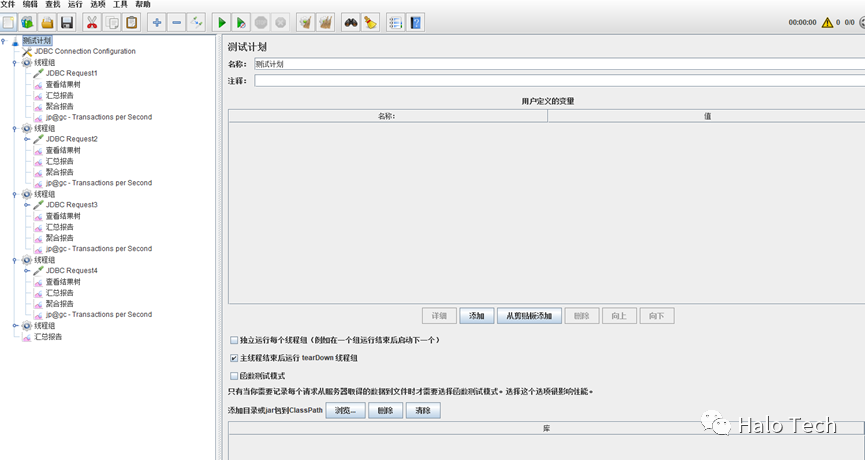Select JDBC Connection Configuration in tree
The width and height of the screenshot is (865, 460).
click(x=85, y=51)
